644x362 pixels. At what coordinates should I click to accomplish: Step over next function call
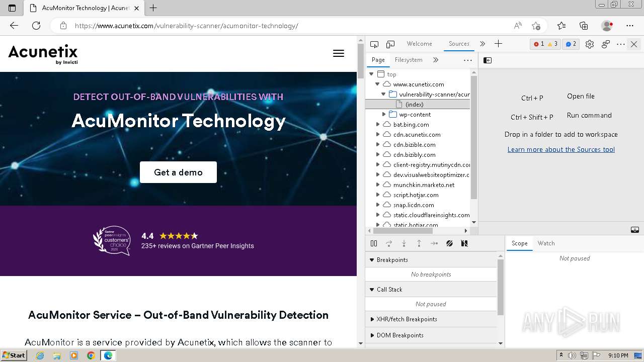[389, 243]
